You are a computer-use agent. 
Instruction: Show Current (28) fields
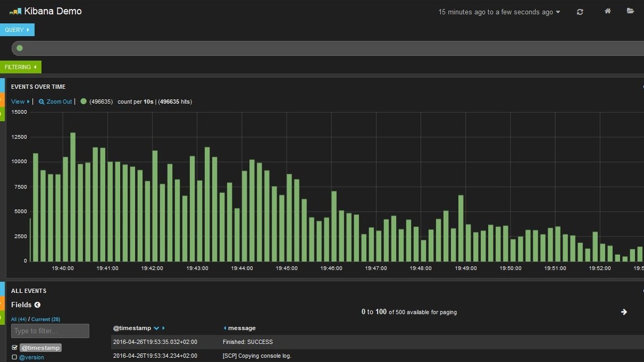[46, 319]
